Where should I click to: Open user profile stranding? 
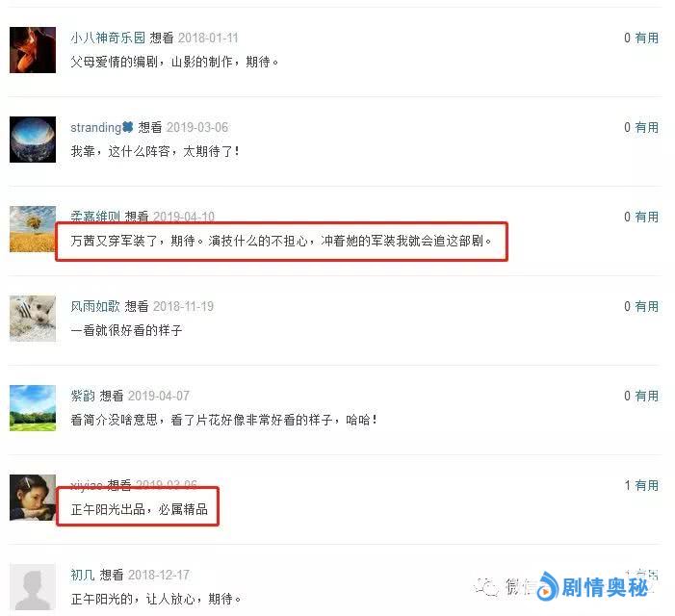(96, 127)
